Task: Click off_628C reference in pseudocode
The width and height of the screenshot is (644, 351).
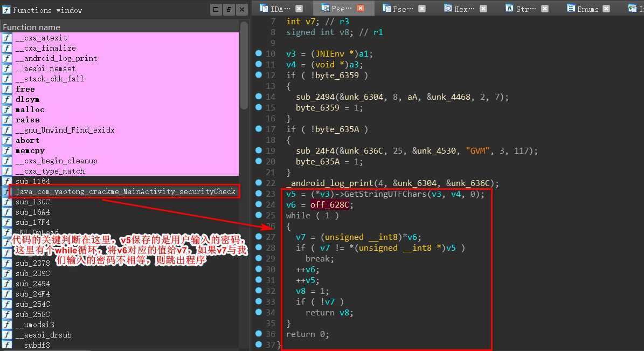Action: (x=330, y=205)
